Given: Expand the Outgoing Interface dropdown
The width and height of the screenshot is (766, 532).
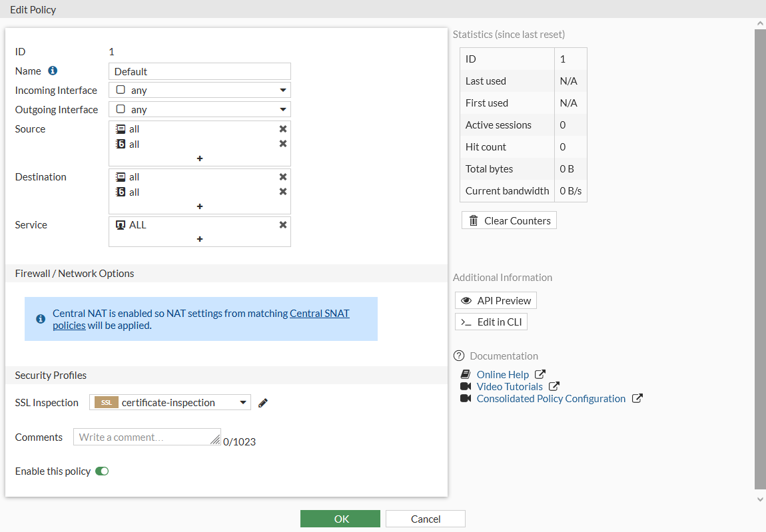Looking at the screenshot, I should [x=200, y=110].
